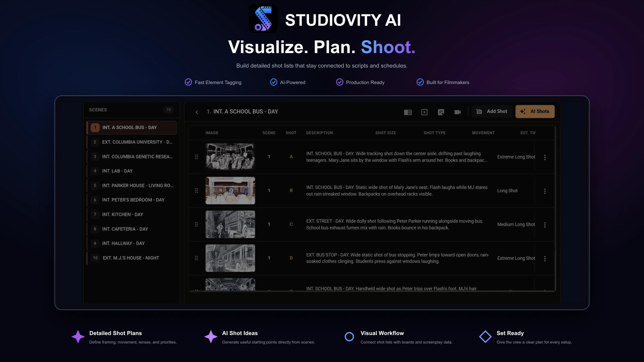The width and height of the screenshot is (644, 362).
Task: Grab the drag handle of shot B row
Action: point(196,191)
